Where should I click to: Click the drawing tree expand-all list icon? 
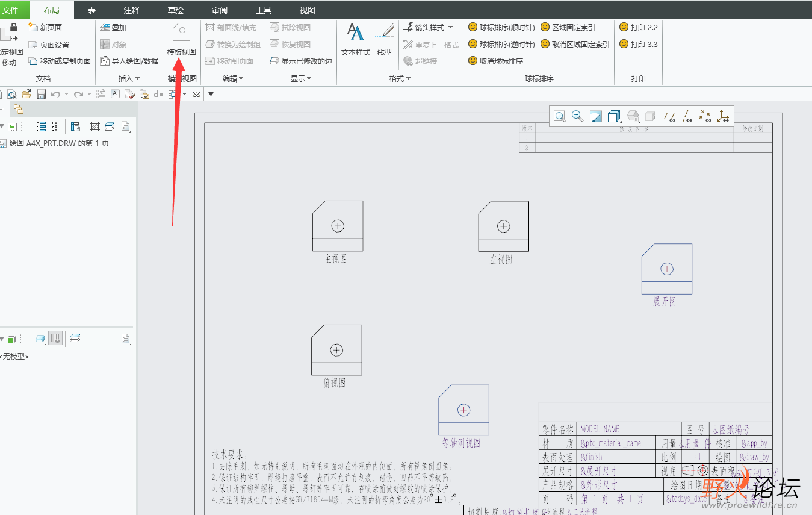point(42,126)
